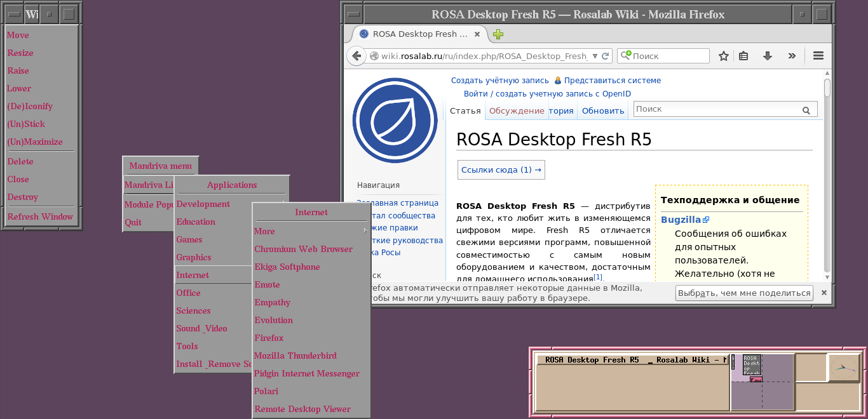Viewport: 868px width, 419px height.
Task: Open the Graphics submenu
Action: (214, 258)
